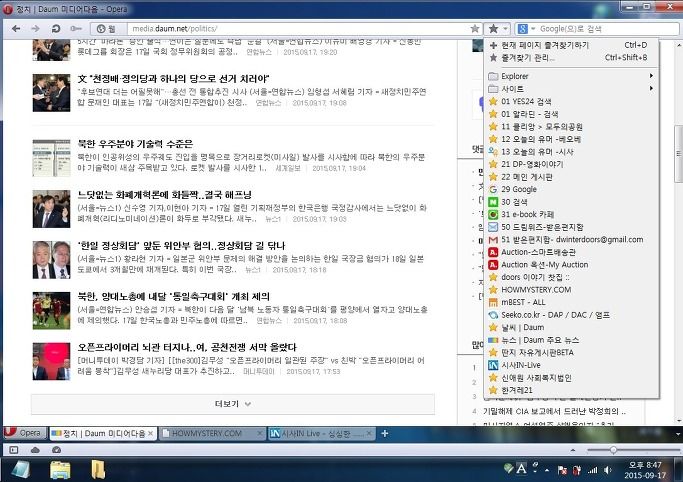This screenshot has width=683, height=482.
Task: Open bookmark '신애원 사회복지법인'
Action: click(x=571, y=378)
